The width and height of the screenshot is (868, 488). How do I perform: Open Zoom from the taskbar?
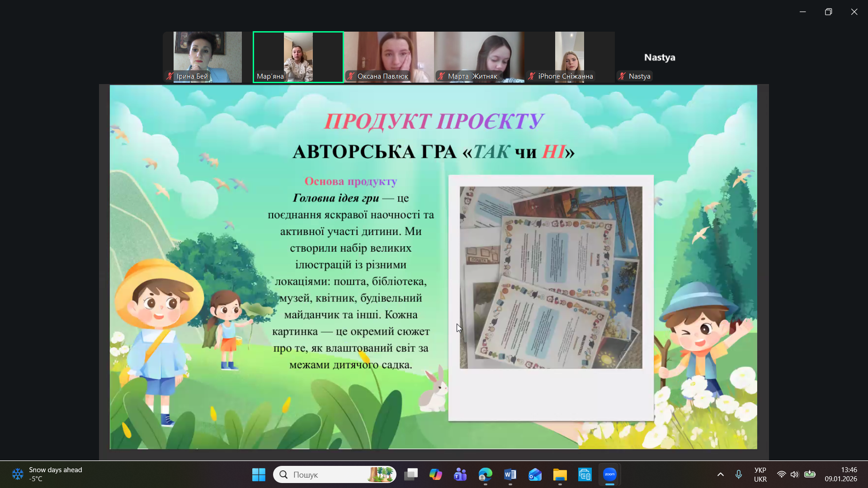pos(609,474)
